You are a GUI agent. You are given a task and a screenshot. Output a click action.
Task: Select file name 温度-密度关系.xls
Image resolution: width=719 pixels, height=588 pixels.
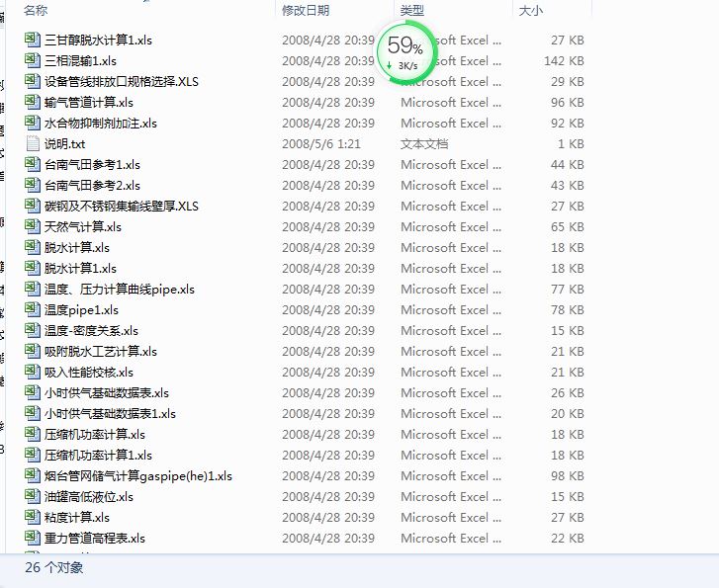[x=91, y=330]
